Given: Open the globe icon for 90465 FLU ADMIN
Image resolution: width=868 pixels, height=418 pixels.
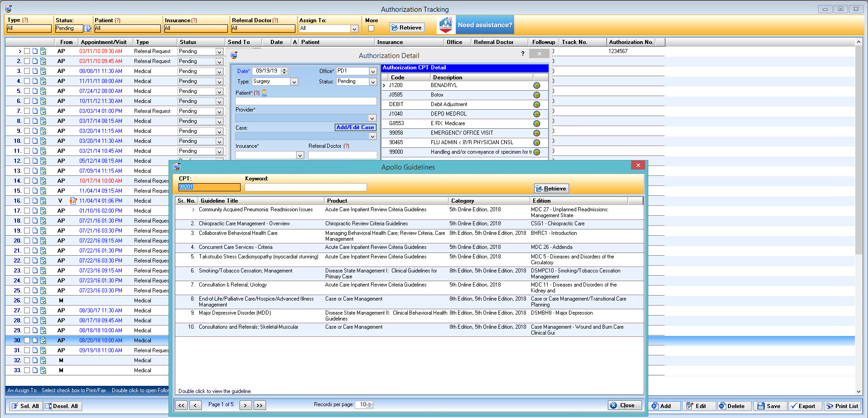Looking at the screenshot, I should pyautogui.click(x=536, y=143).
